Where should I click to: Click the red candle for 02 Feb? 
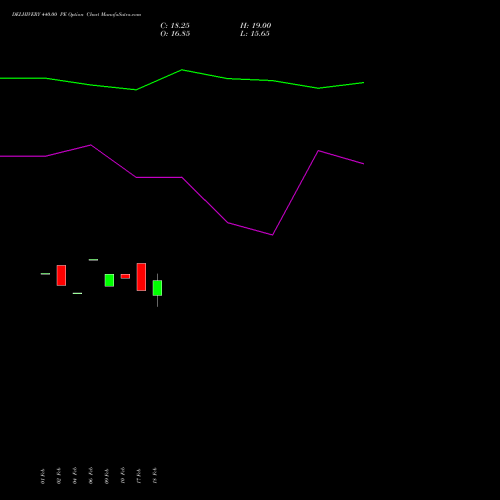pyautogui.click(x=61, y=275)
